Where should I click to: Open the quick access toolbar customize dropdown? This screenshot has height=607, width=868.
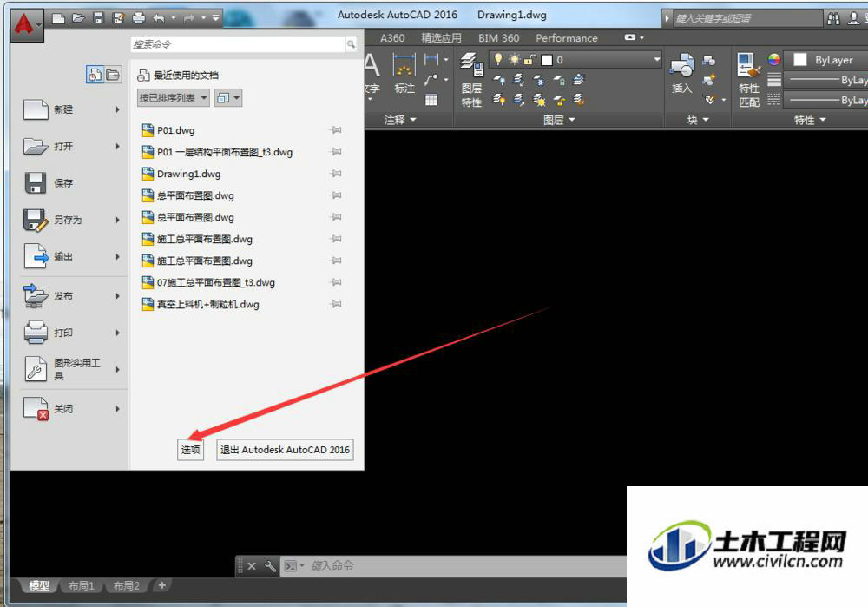click(x=216, y=18)
